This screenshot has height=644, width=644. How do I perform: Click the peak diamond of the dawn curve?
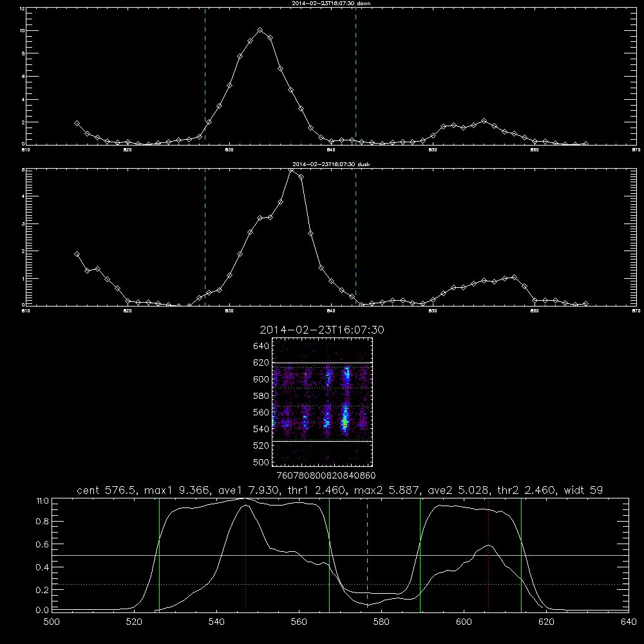pos(260,30)
